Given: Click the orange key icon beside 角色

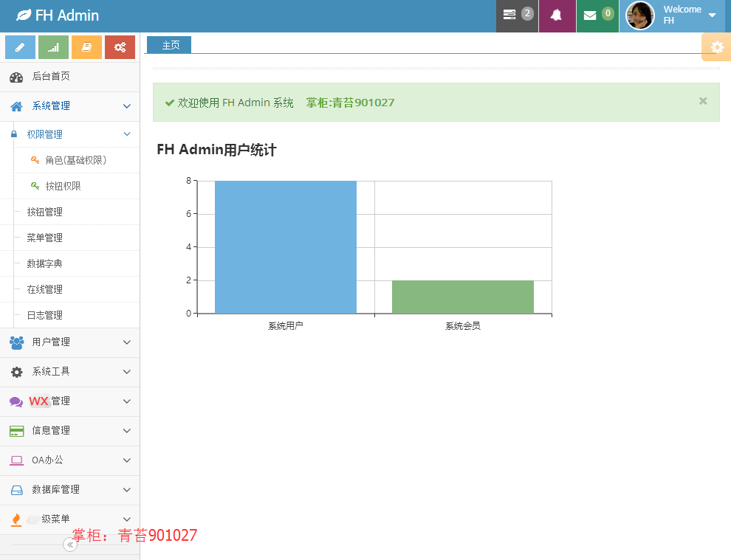Looking at the screenshot, I should coord(35,160).
